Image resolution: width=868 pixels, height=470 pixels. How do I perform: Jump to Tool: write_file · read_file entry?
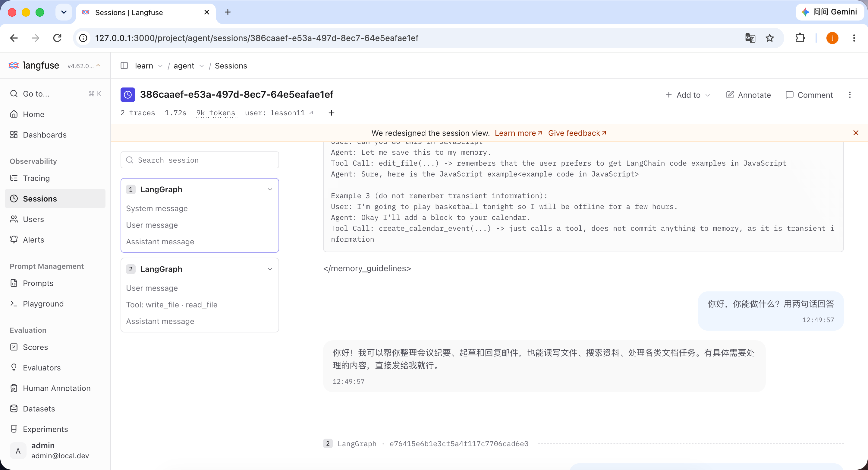(x=171, y=305)
